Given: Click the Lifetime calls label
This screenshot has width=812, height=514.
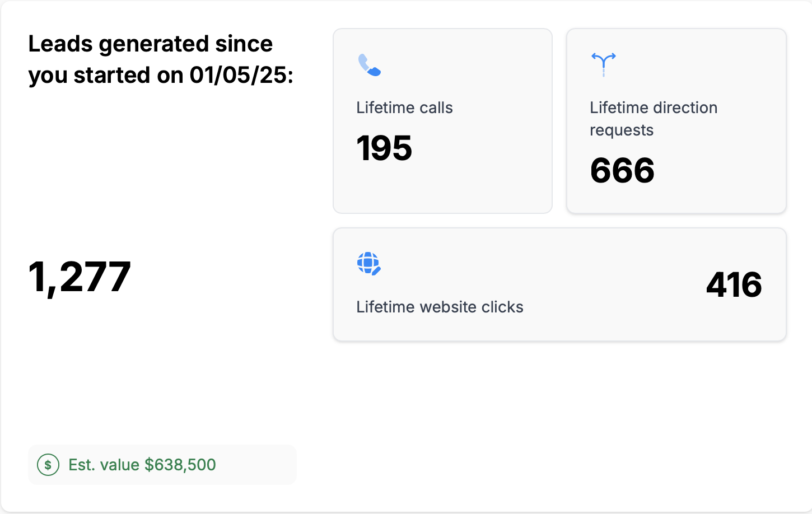Looking at the screenshot, I should pos(404,108).
